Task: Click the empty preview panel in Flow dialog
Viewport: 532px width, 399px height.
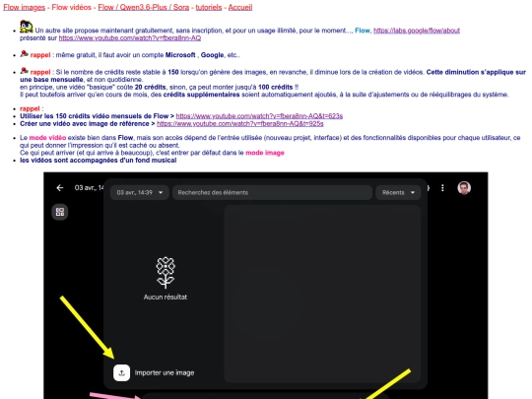Action: (322, 294)
